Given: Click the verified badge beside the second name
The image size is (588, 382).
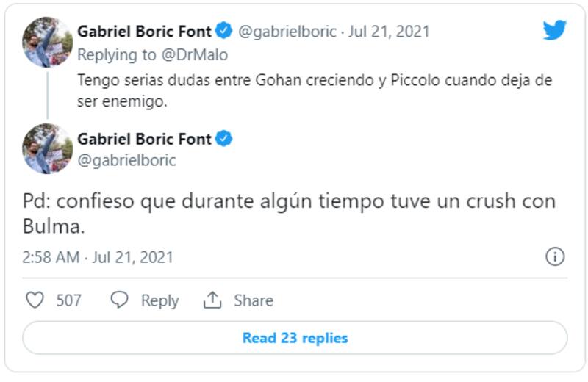Looking at the screenshot, I should click(224, 138).
